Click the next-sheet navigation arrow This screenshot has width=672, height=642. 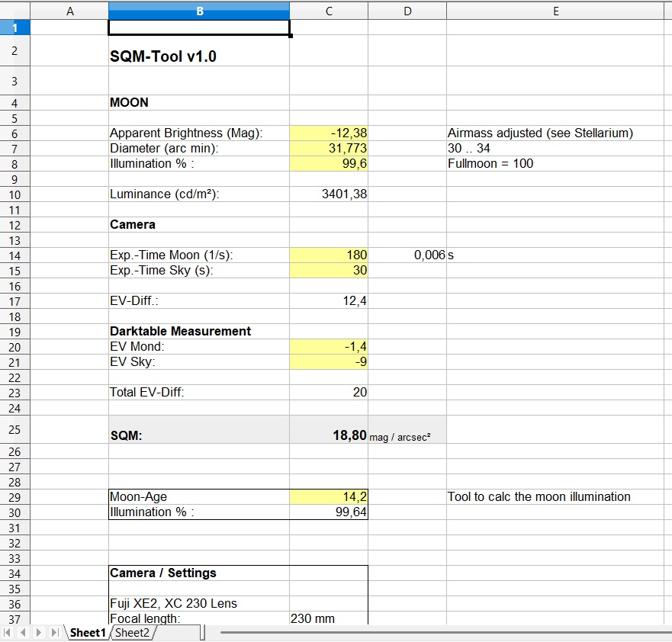(x=39, y=633)
